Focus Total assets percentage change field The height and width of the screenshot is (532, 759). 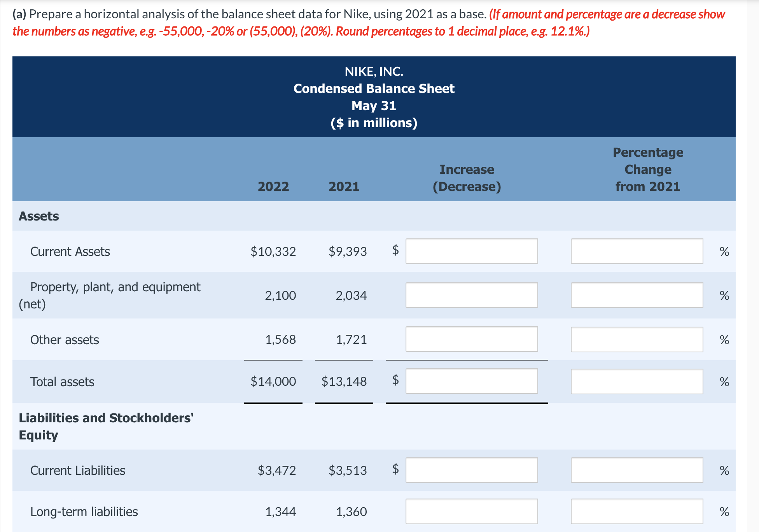pos(637,381)
